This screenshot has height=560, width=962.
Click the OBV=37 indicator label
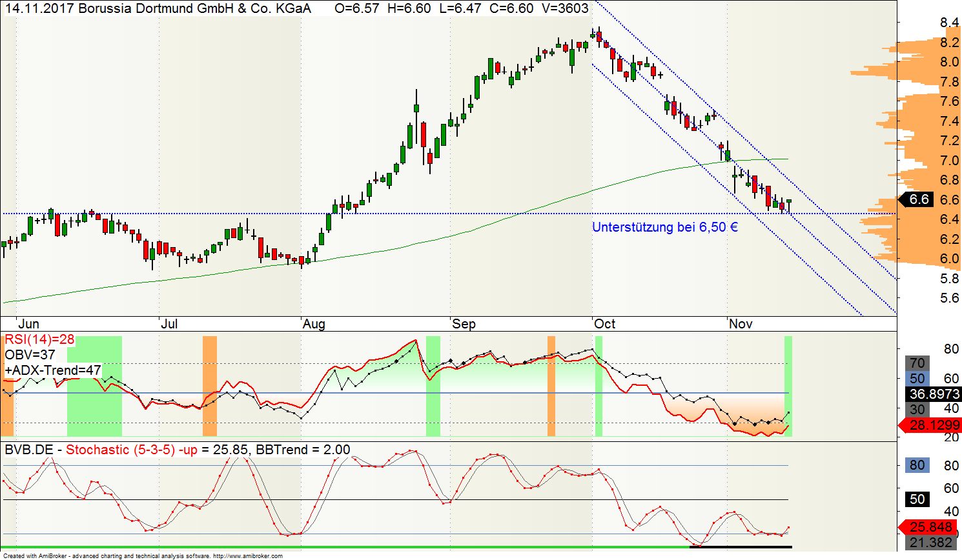click(30, 355)
